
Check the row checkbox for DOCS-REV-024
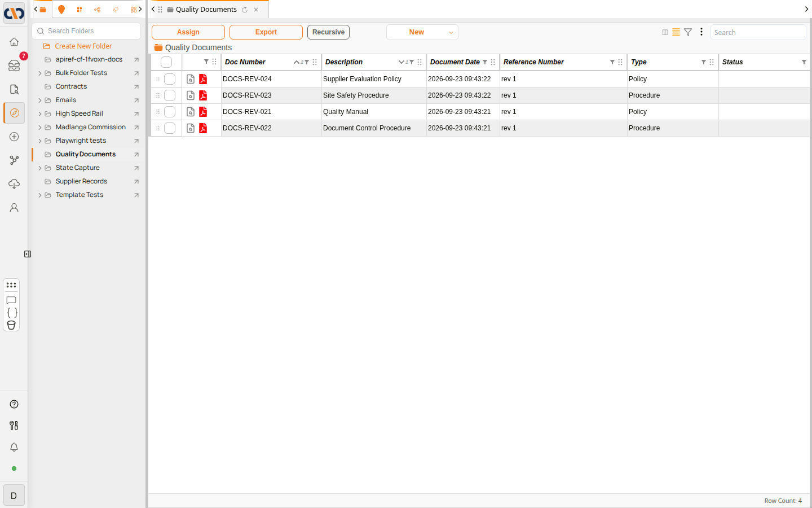pos(170,79)
